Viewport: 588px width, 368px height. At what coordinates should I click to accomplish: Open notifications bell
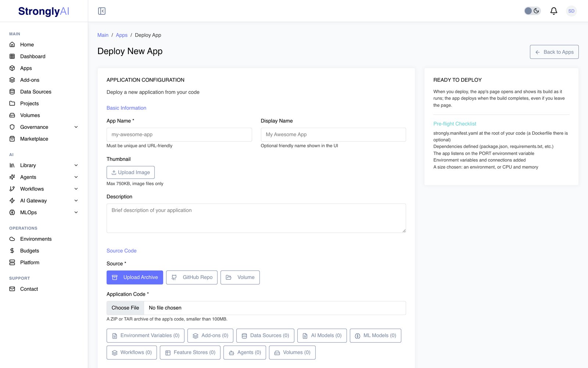[x=553, y=11]
